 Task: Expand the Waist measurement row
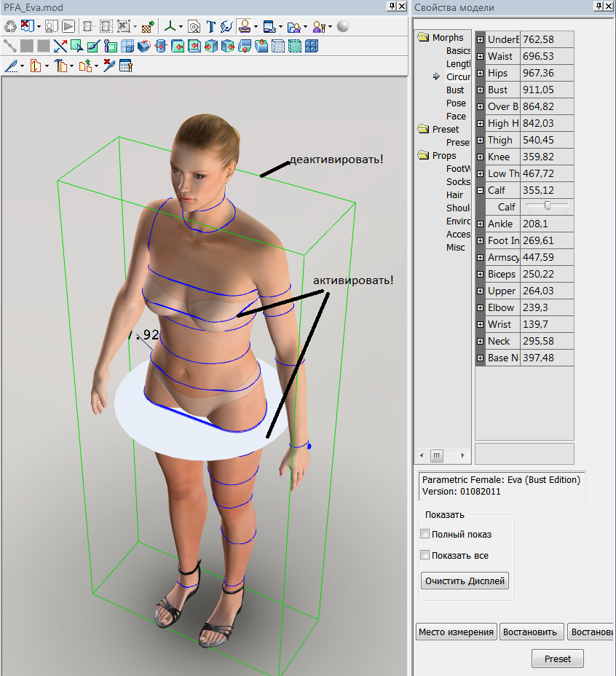[481, 56]
